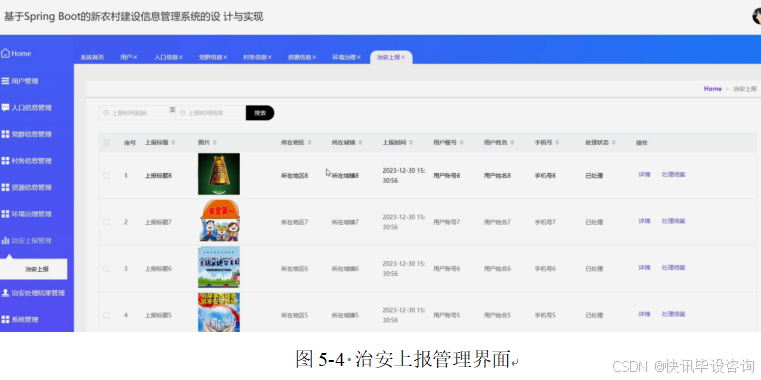Open 详情 for row 上报标题6
This screenshot has width=761, height=380.
644,268
